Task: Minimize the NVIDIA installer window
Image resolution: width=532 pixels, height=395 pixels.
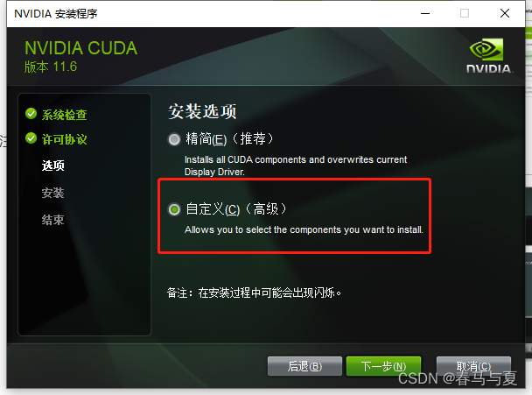Action: coord(425,14)
